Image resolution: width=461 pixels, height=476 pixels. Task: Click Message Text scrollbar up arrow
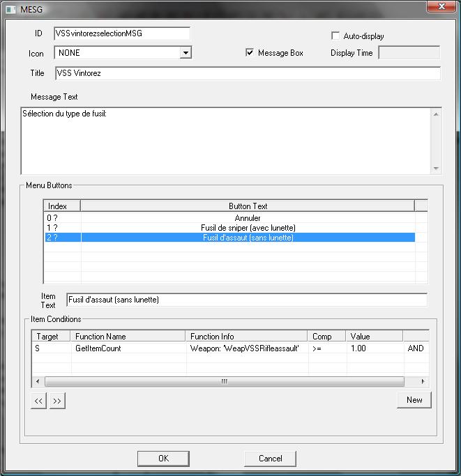pos(436,114)
